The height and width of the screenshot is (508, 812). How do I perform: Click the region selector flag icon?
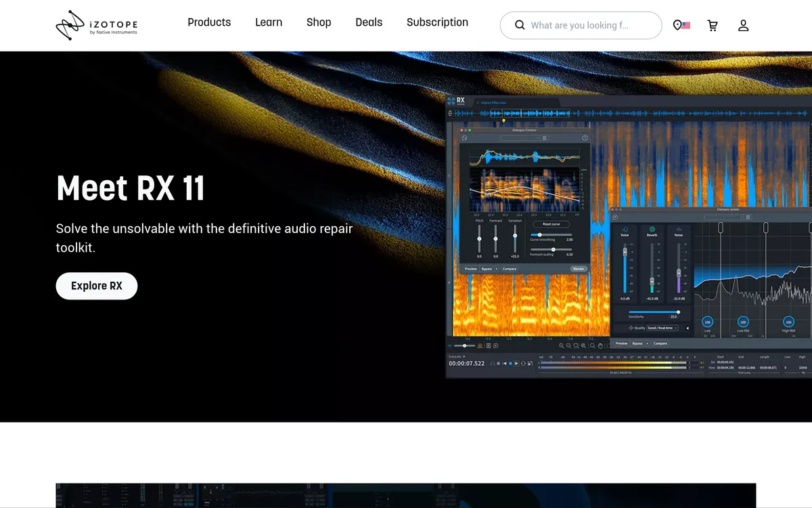tap(681, 26)
